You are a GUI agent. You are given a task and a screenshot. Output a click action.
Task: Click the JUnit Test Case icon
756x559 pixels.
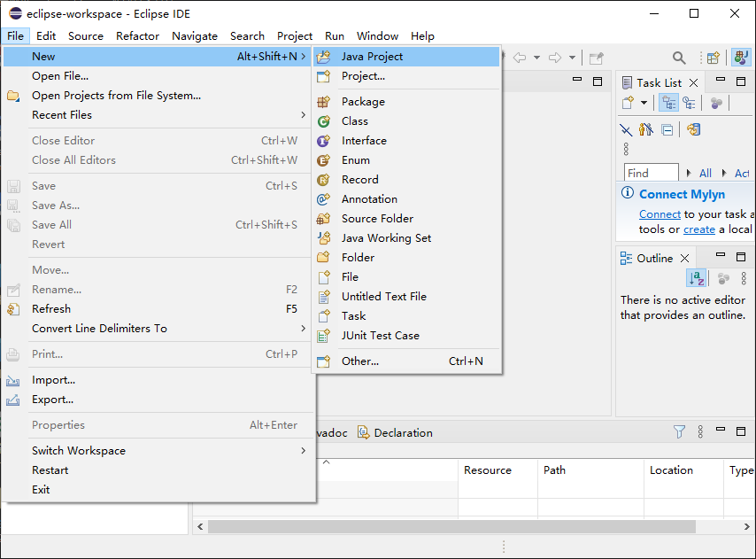(x=323, y=336)
